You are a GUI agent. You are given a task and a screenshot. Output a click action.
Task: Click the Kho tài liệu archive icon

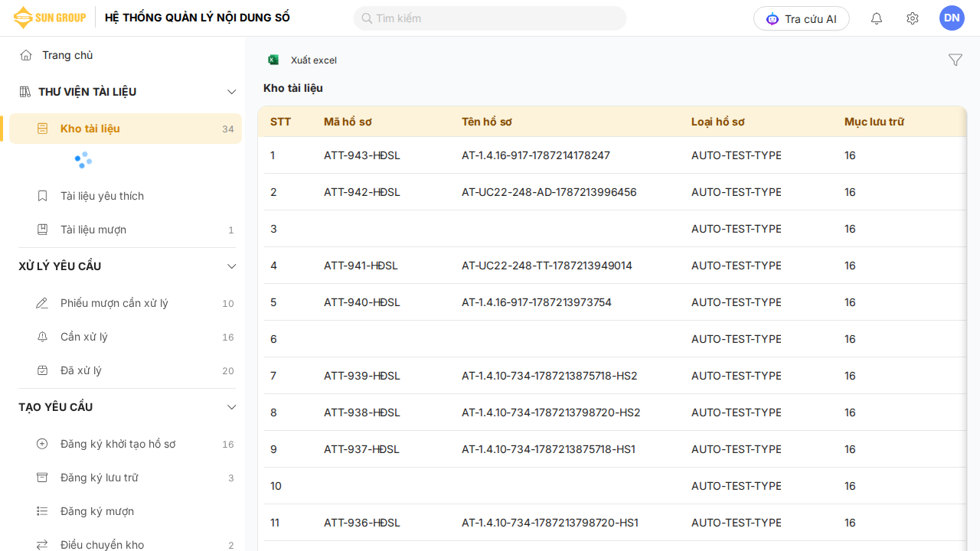tap(43, 129)
